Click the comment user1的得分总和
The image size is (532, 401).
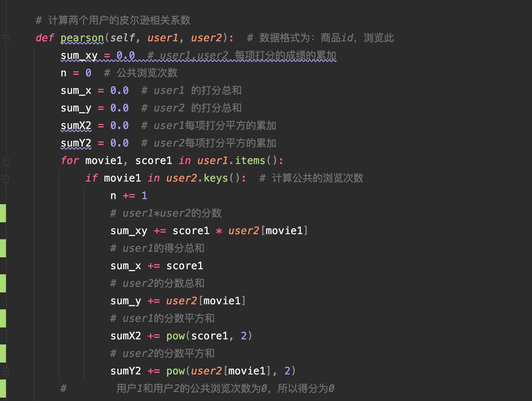point(157,248)
